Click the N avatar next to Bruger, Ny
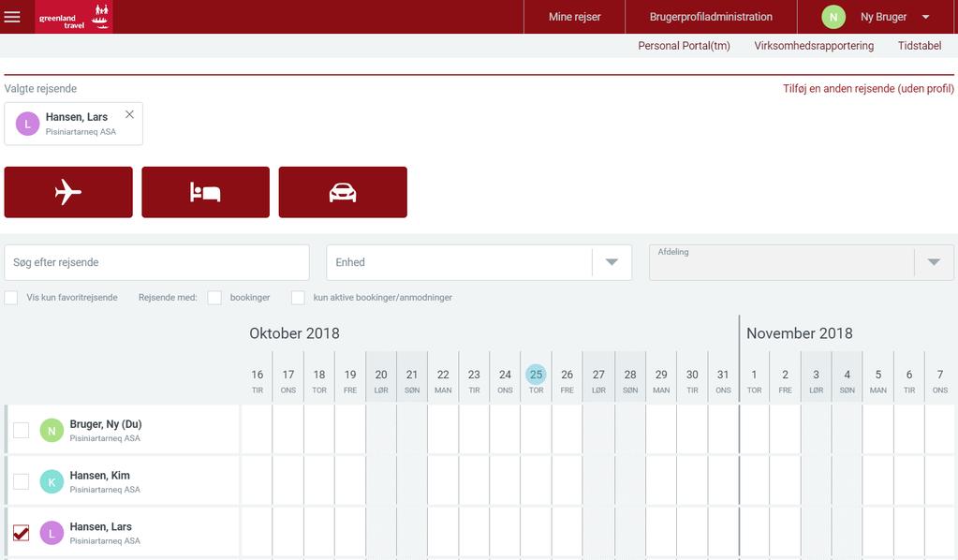 pos(52,431)
